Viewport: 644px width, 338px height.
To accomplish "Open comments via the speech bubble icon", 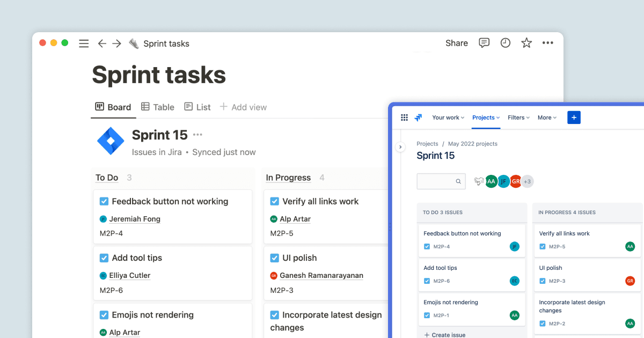I will click(484, 43).
